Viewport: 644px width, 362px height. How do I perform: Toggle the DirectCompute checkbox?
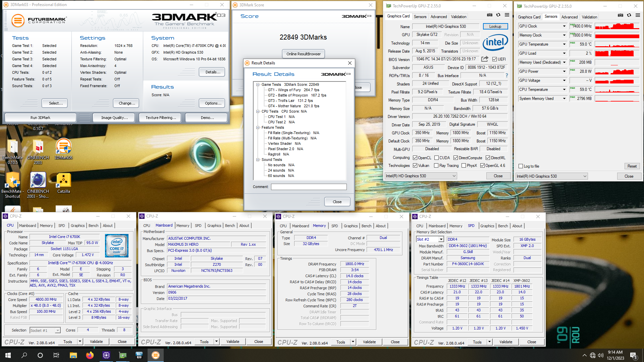click(455, 158)
